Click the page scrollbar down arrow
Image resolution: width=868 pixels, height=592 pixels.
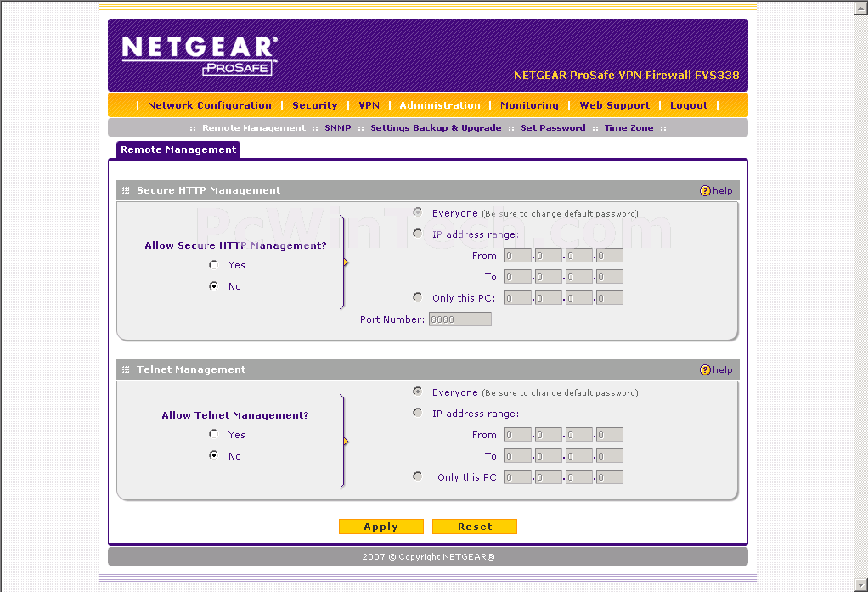861,585
